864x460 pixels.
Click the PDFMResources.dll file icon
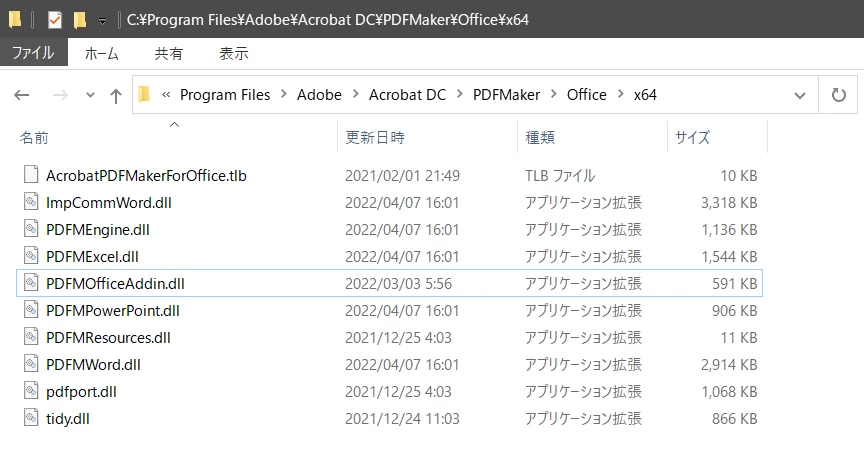coord(31,337)
